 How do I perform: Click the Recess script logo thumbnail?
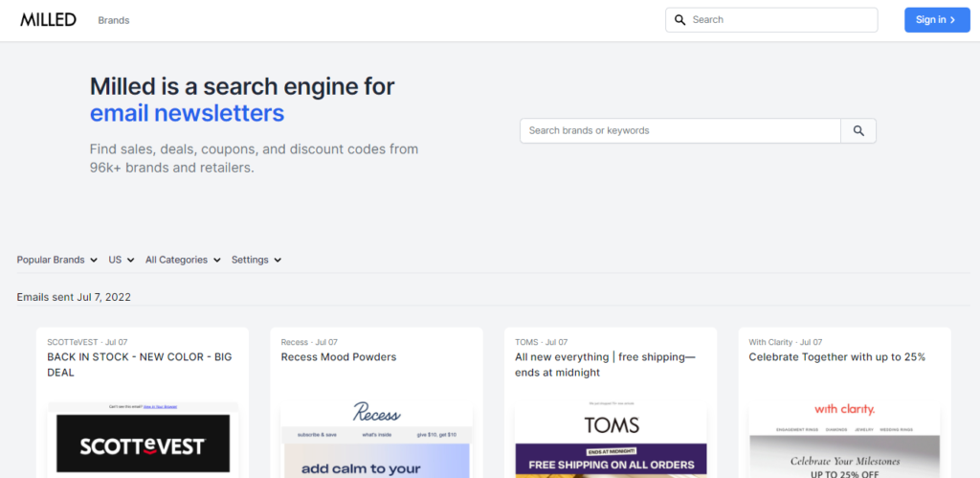376,413
